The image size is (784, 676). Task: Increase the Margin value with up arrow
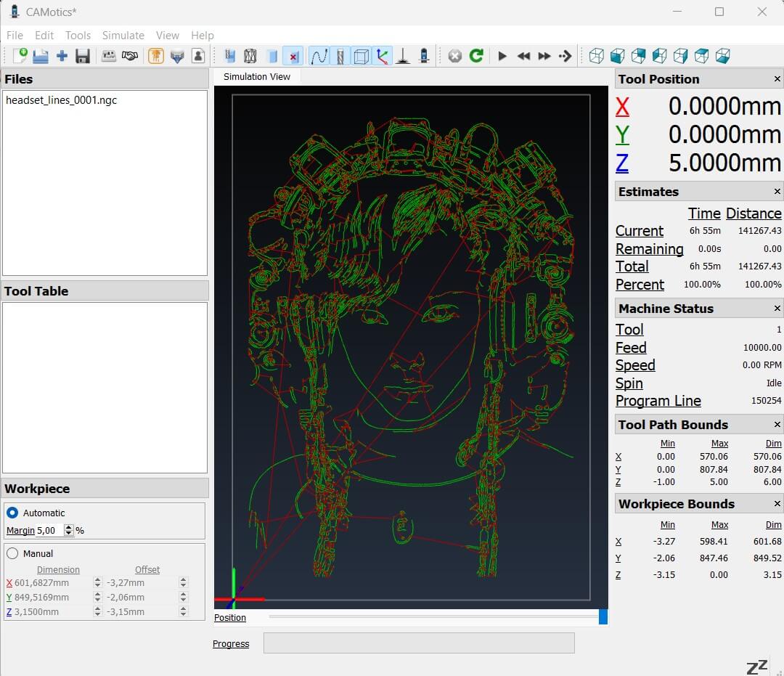point(69,528)
